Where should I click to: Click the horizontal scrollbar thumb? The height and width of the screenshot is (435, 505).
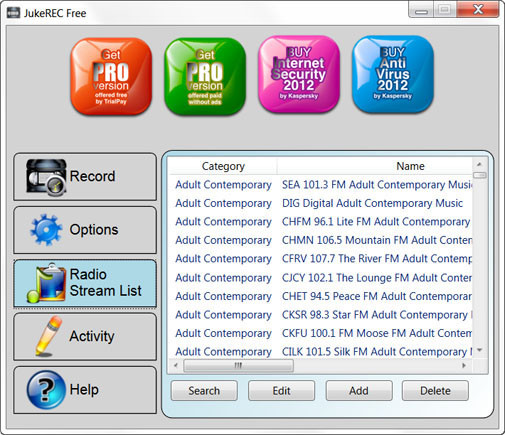click(x=238, y=365)
